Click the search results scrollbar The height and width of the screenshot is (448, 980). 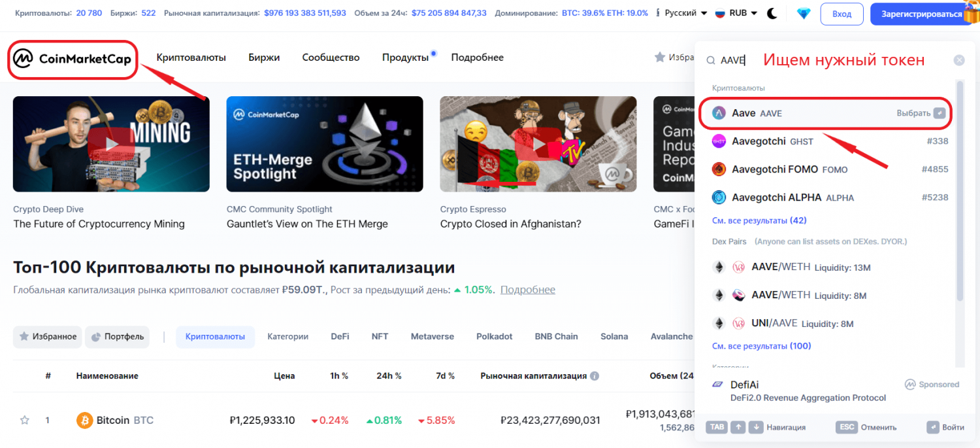pyautogui.click(x=960, y=190)
